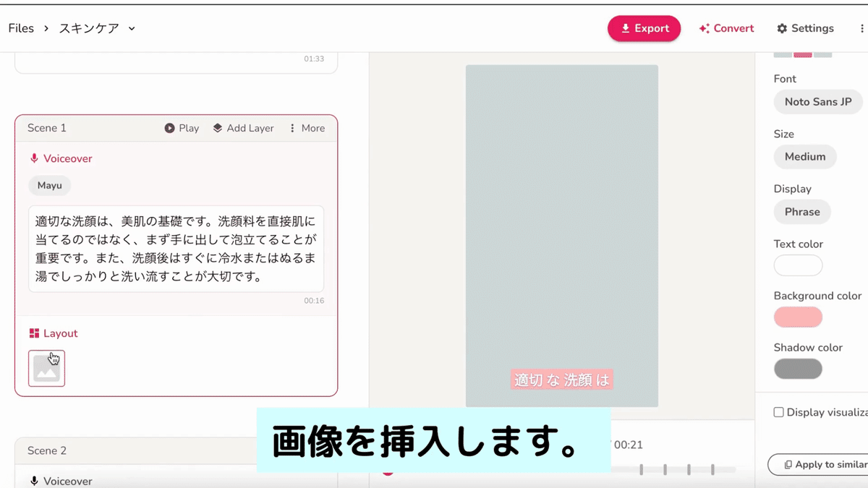Add Layer to Scene 1
The width and height of the screenshot is (868, 488).
click(x=243, y=128)
